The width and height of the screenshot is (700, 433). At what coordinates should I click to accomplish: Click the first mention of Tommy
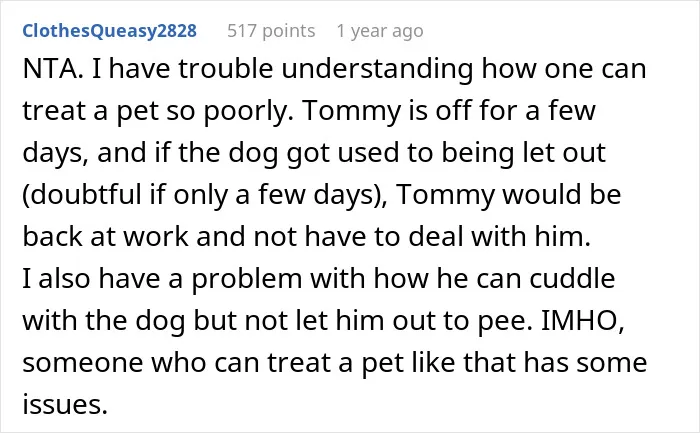[351, 111]
